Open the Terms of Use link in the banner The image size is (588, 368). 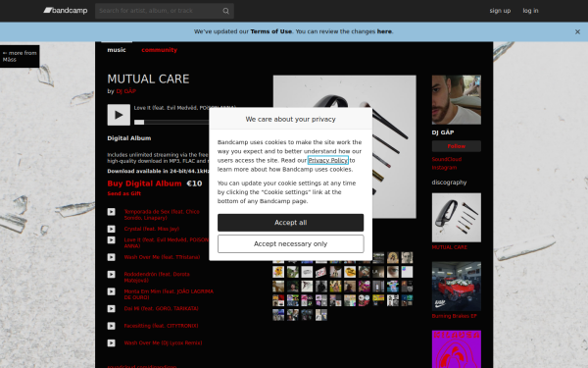tap(271, 31)
